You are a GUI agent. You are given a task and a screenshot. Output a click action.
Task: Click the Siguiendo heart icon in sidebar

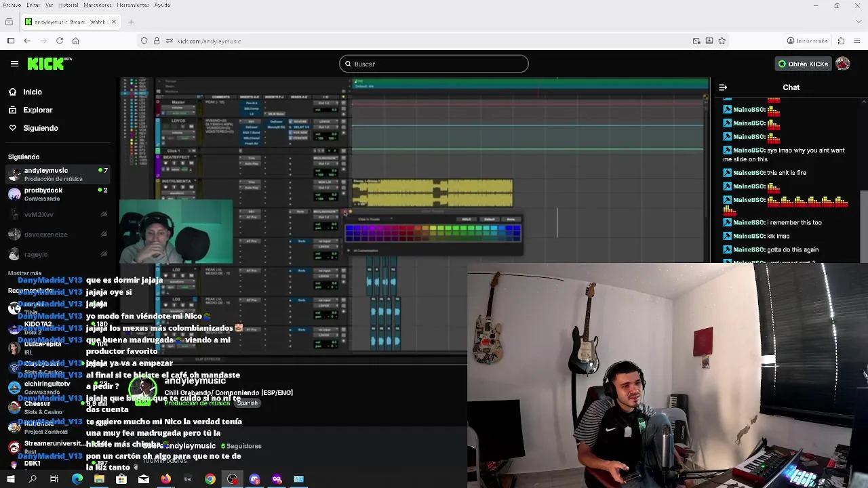point(12,127)
